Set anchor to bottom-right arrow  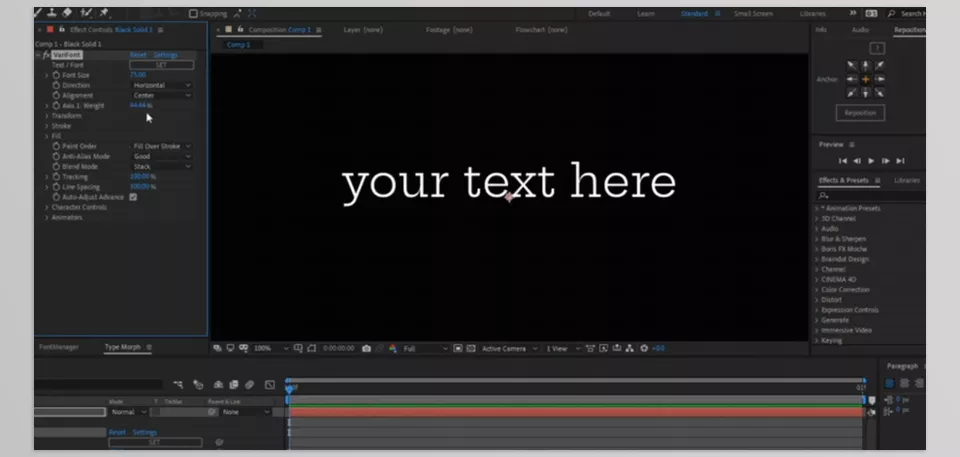tap(879, 93)
